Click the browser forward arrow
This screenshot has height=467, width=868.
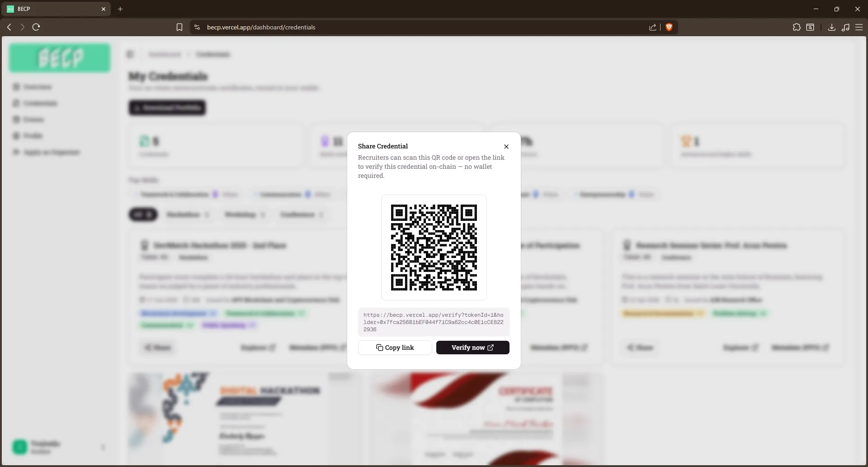tap(23, 27)
